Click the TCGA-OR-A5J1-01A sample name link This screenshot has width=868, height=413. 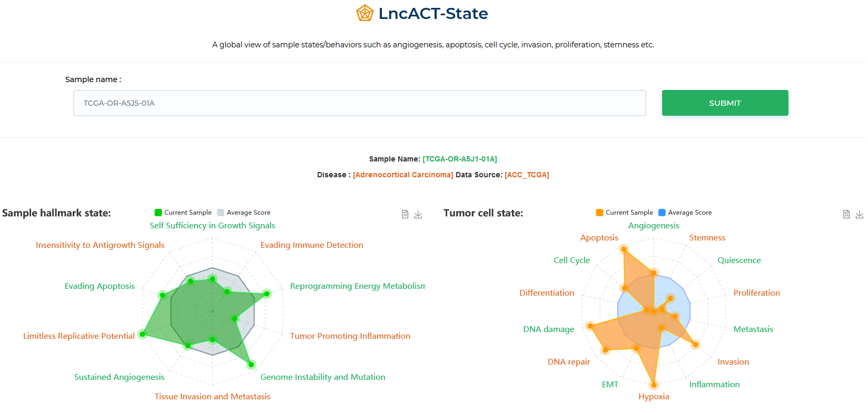coord(460,159)
